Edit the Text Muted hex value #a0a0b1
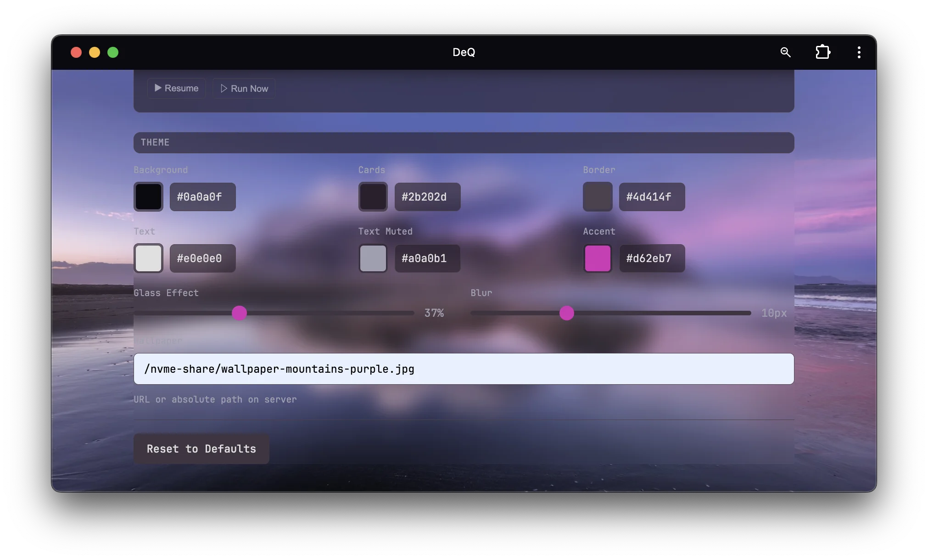This screenshot has height=560, width=928. point(427,258)
